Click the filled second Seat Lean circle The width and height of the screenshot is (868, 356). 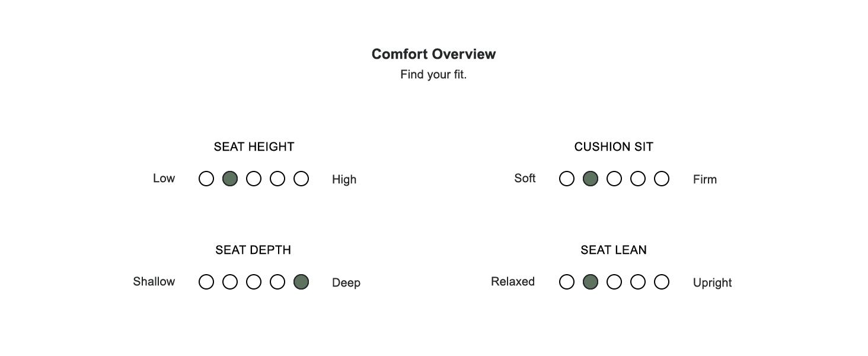click(x=591, y=282)
